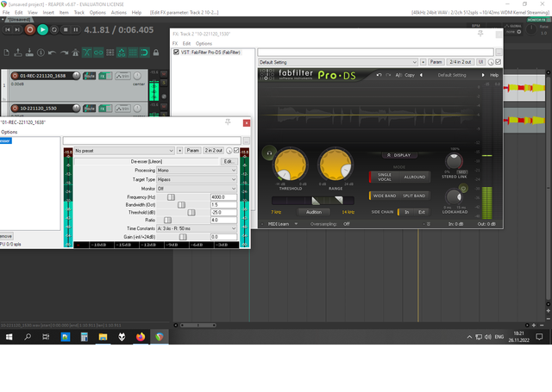Start recording with red record button
Image resolution: width=552 pixels, height=392 pixels.
coord(30,30)
